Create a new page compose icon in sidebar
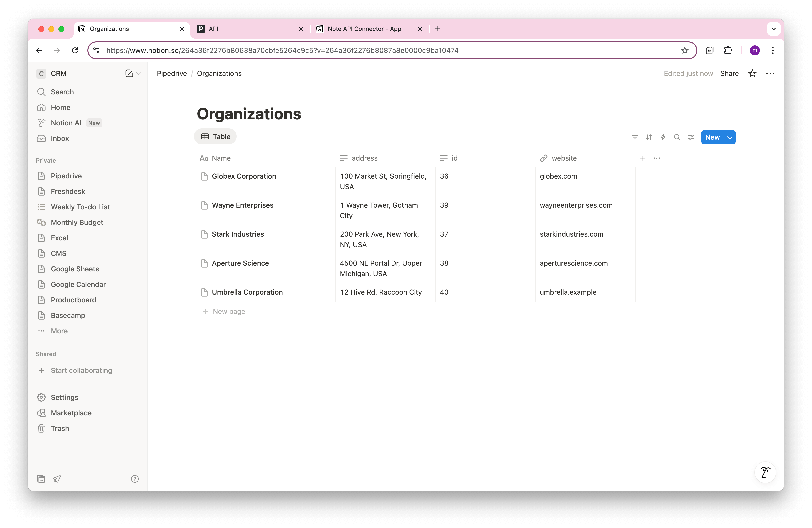 pyautogui.click(x=129, y=74)
